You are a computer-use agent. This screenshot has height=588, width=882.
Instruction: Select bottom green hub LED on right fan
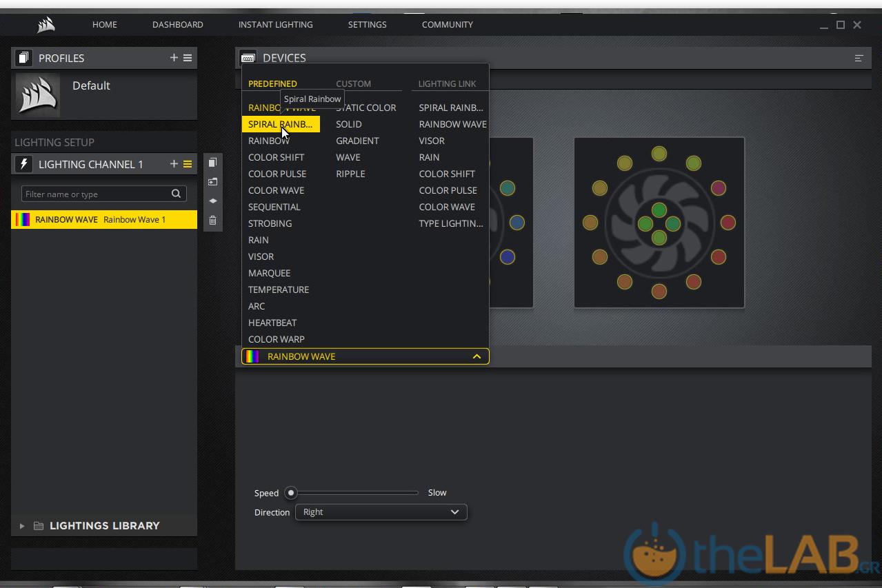(x=659, y=238)
